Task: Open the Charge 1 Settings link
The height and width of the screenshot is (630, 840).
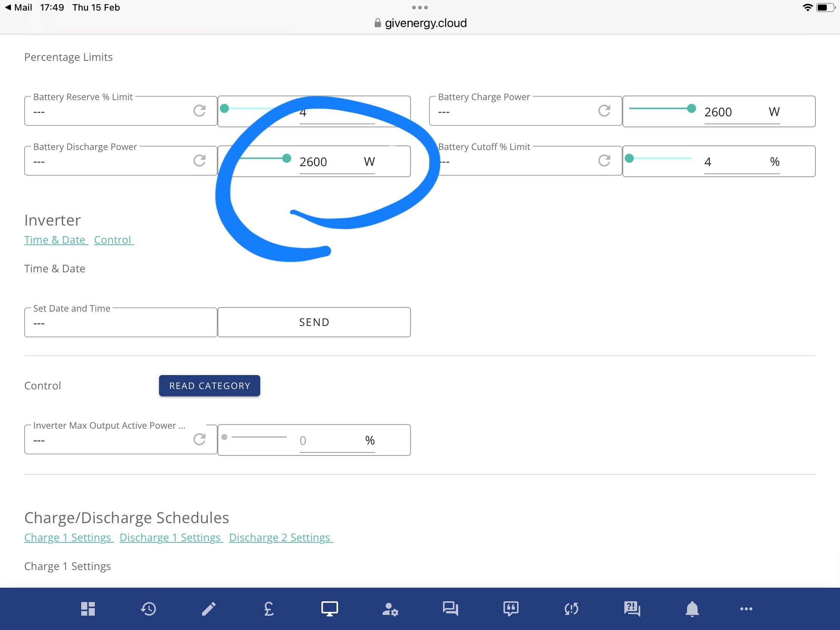Action: tap(69, 538)
